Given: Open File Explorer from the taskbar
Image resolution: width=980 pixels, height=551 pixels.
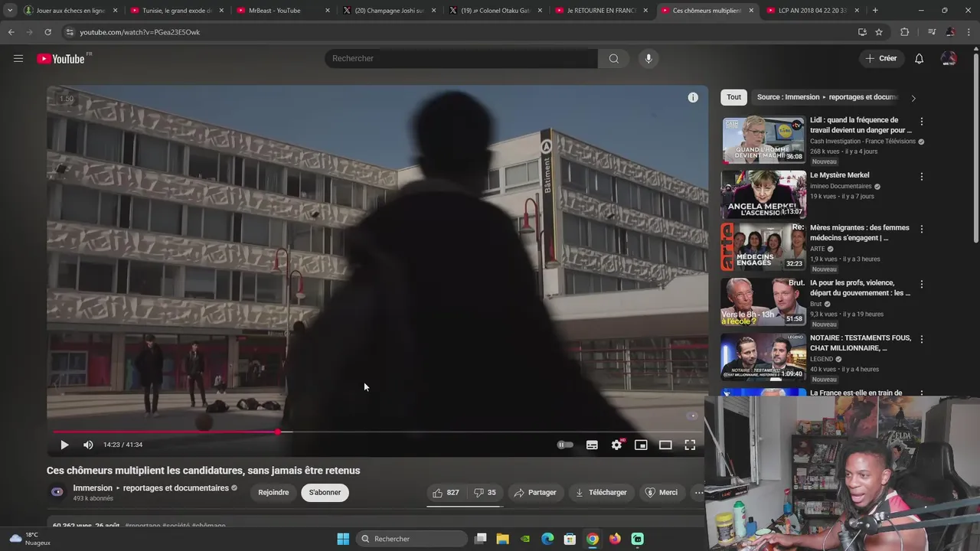Looking at the screenshot, I should [502, 539].
